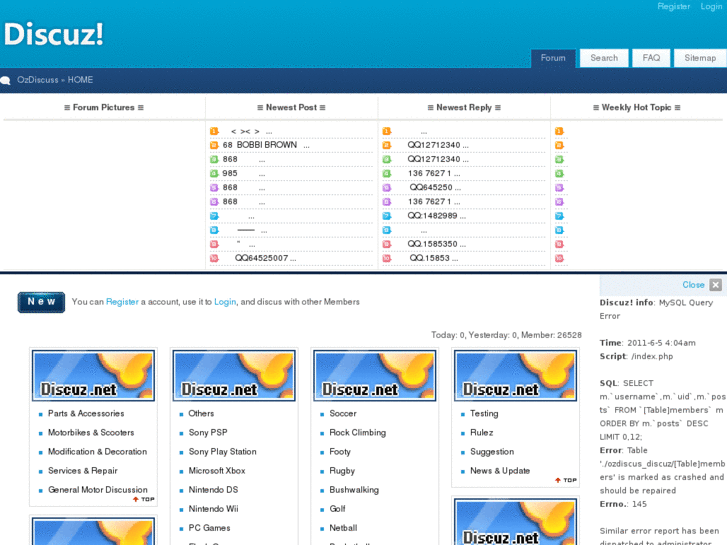Click the Discuz! logo
727x545 pixels.
tap(53, 34)
